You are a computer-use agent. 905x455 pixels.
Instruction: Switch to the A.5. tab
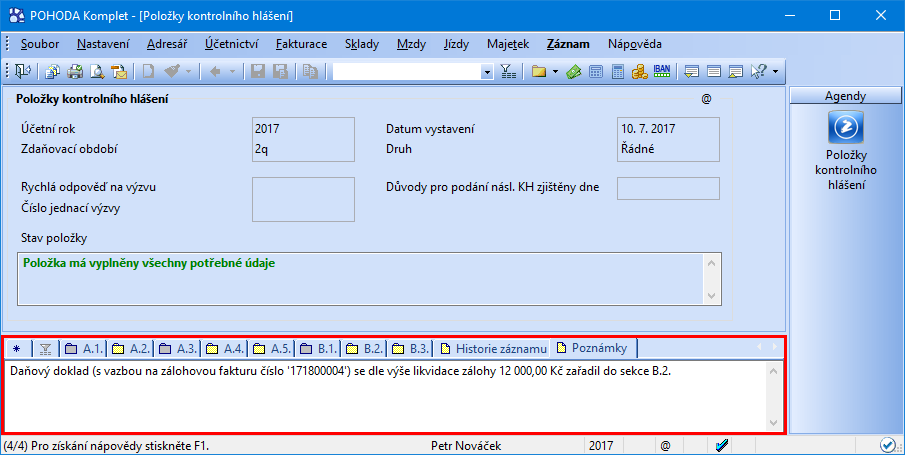tap(271, 348)
